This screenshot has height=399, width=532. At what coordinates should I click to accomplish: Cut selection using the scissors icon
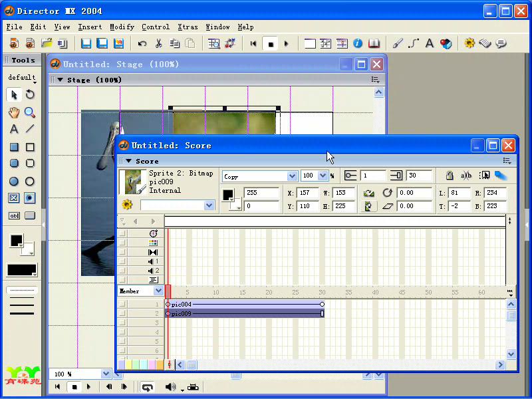158,43
